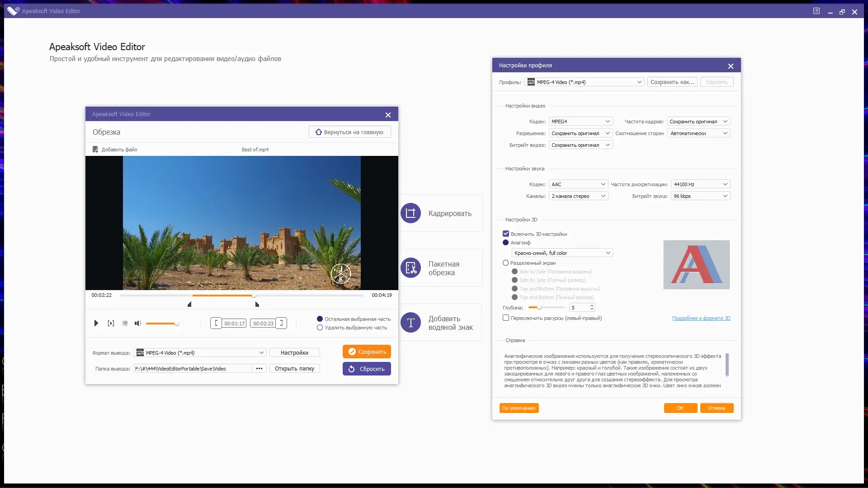Select the Разделенный экран radio button
The image size is (868, 488).
click(506, 263)
